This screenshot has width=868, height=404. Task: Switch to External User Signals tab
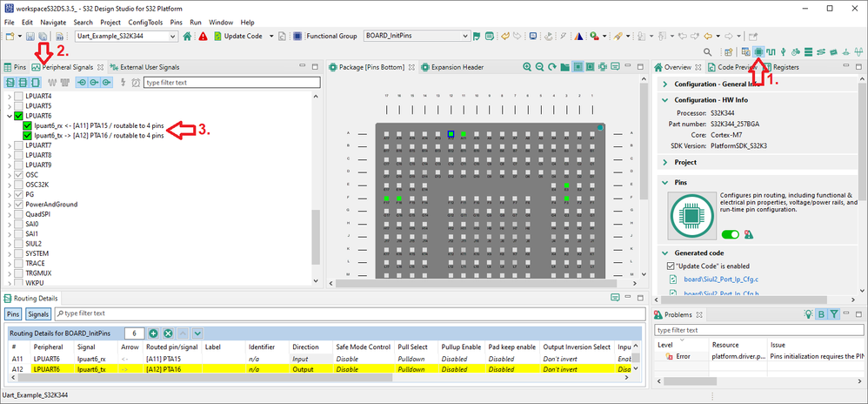click(x=145, y=67)
